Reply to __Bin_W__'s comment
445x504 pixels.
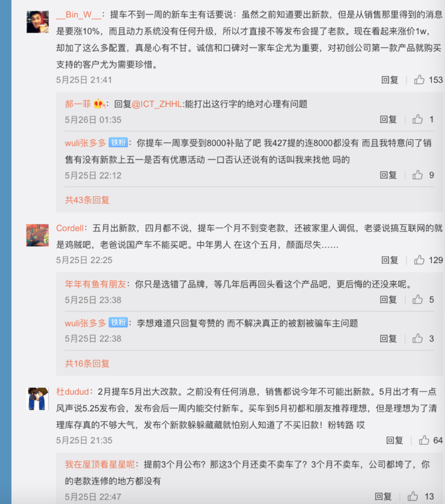click(390, 80)
